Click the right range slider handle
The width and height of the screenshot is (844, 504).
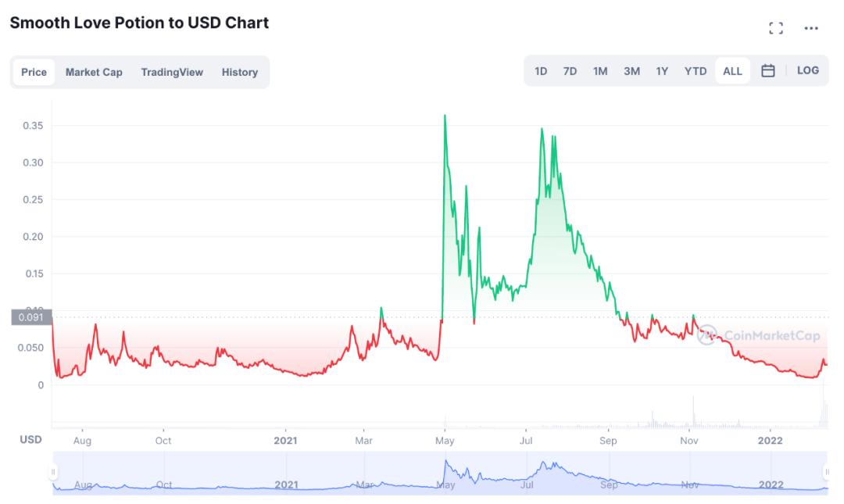coord(827,472)
